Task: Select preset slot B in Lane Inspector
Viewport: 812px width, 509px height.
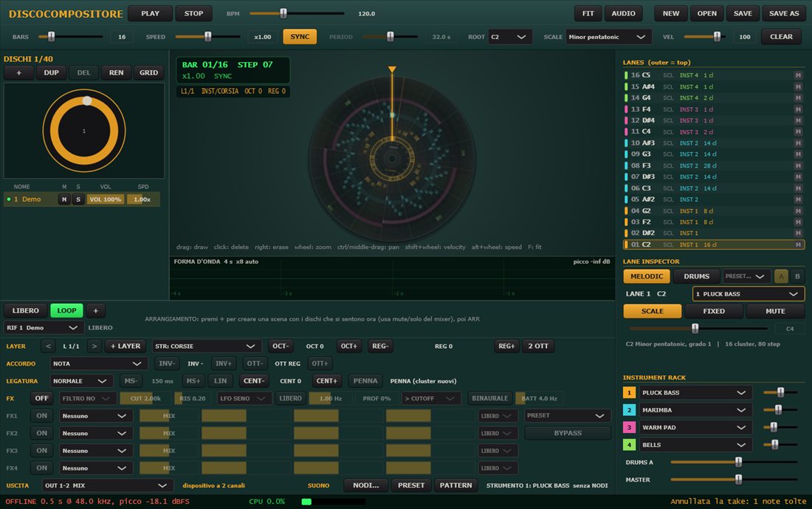Action: coord(797,276)
